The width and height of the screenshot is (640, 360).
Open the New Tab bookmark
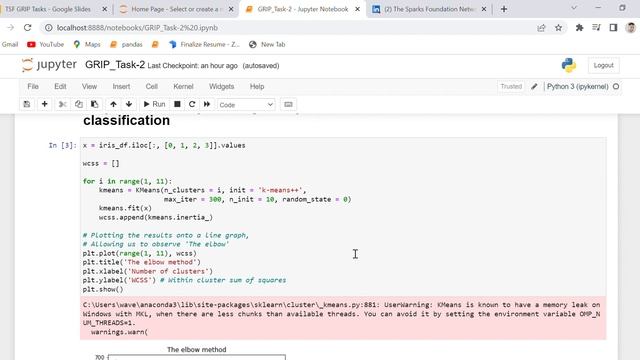tap(267, 44)
